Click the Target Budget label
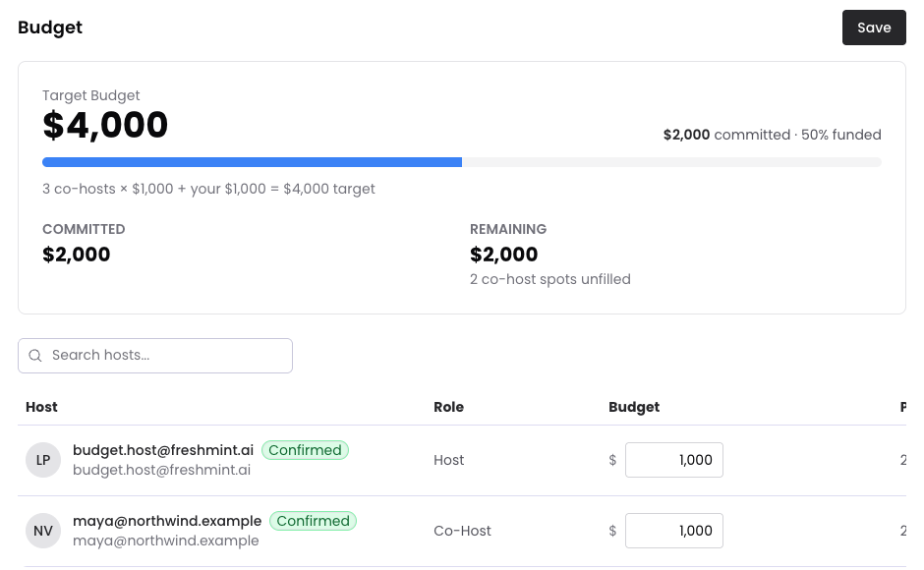The height and width of the screenshot is (570, 924). [x=91, y=95]
